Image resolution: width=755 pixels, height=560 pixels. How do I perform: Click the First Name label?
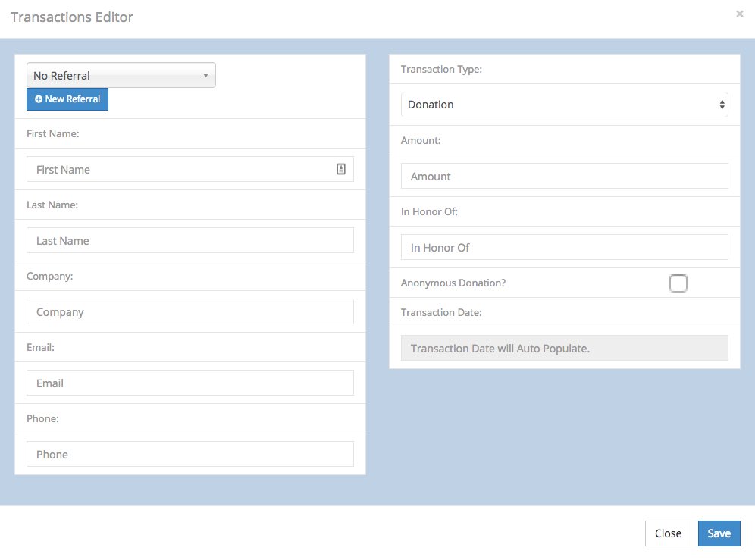(x=53, y=134)
